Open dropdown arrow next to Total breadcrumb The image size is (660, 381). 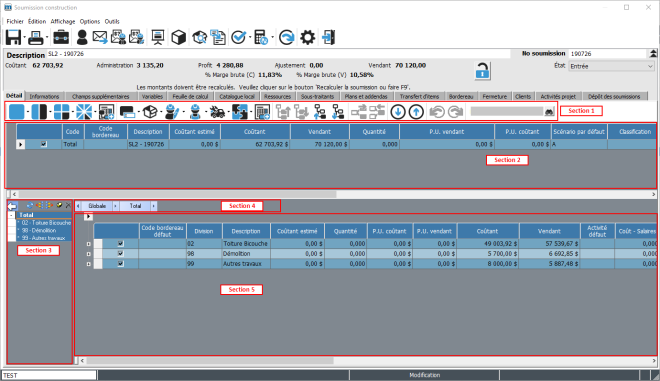click(153, 206)
